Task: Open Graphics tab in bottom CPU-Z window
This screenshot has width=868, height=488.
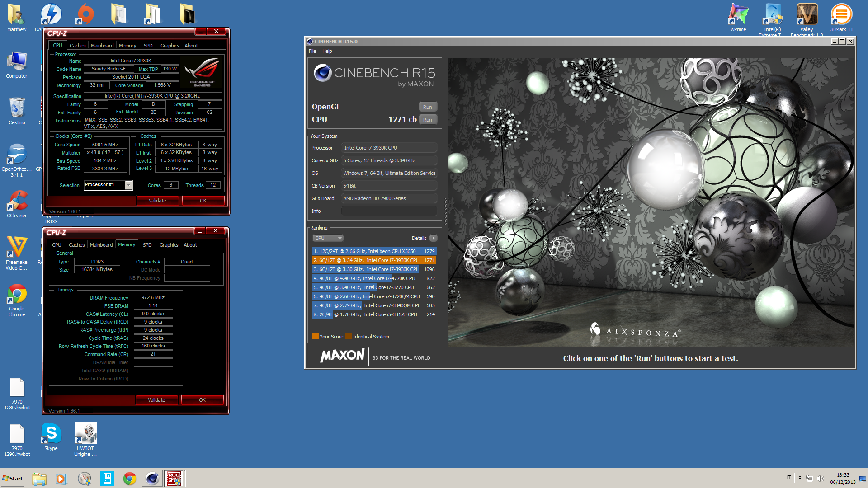Action: pyautogui.click(x=169, y=245)
